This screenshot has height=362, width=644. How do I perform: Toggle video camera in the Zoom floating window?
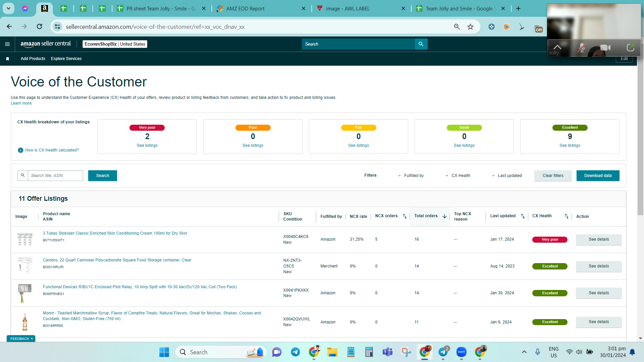pyautogui.click(x=605, y=48)
